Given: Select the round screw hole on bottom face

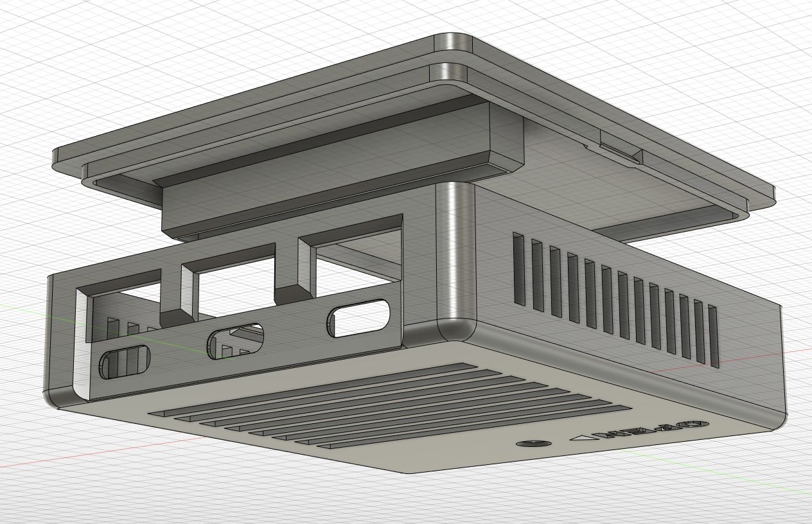Looking at the screenshot, I should coord(534,443).
